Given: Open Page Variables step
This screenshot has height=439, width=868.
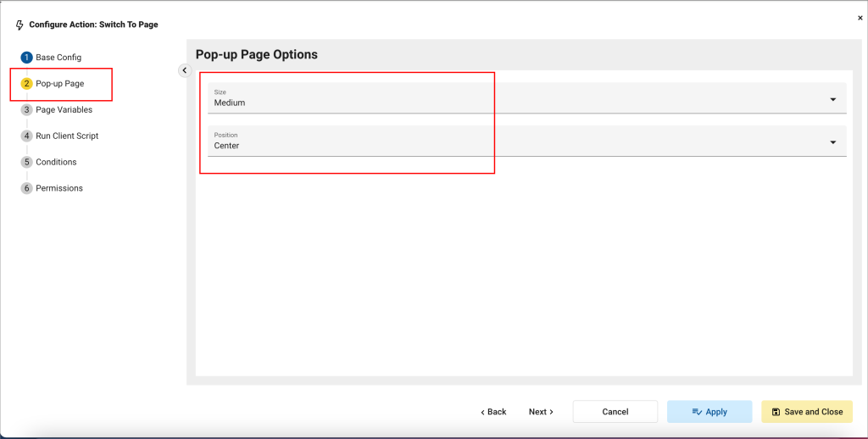Looking at the screenshot, I should pyautogui.click(x=64, y=109).
